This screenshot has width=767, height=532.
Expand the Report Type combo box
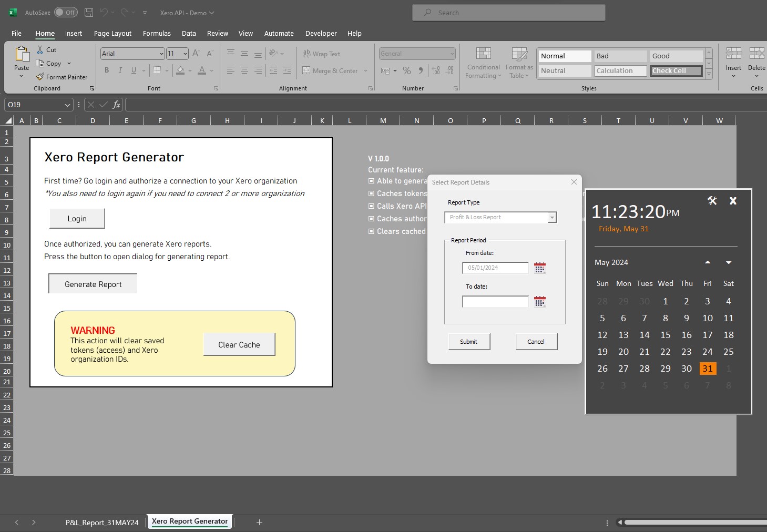pyautogui.click(x=552, y=218)
